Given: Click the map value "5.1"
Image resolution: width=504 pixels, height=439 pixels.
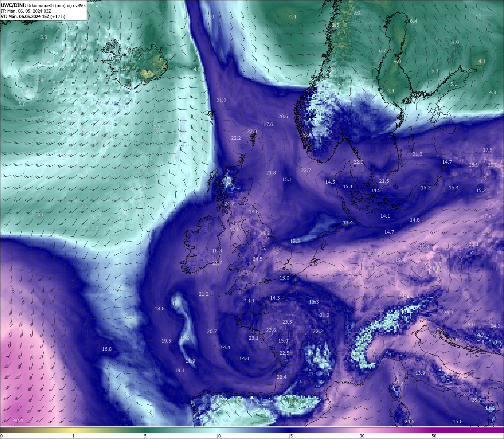Looking at the screenshot, I should pyautogui.click(x=454, y=84).
